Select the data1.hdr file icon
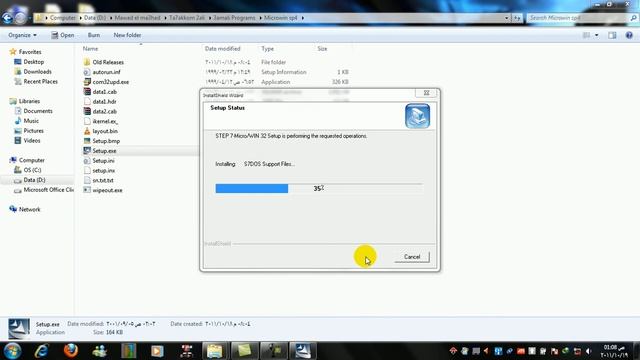640x360 pixels. [x=87, y=101]
